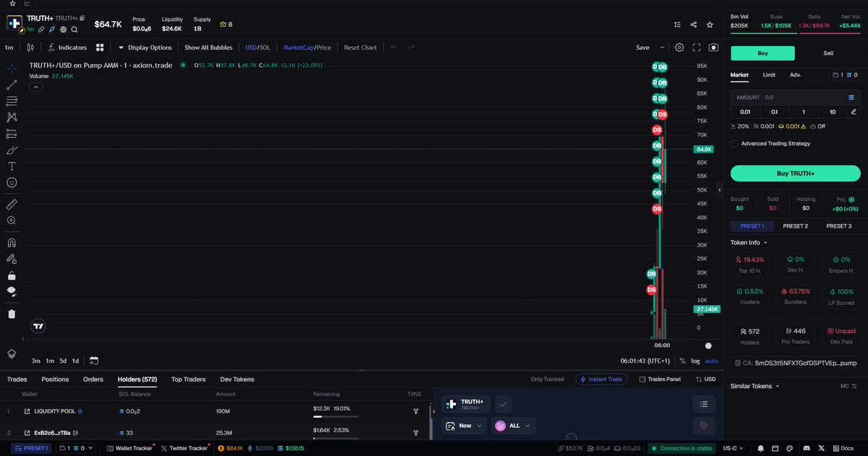Open chart settings gear
The image size is (868, 456).
(679, 48)
